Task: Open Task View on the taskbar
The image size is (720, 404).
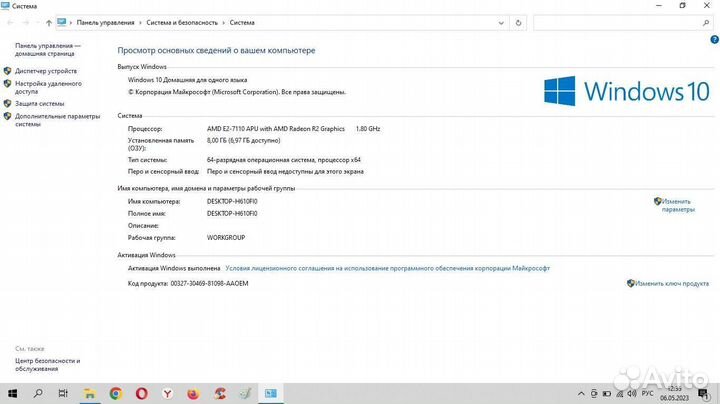Action: pos(63,393)
